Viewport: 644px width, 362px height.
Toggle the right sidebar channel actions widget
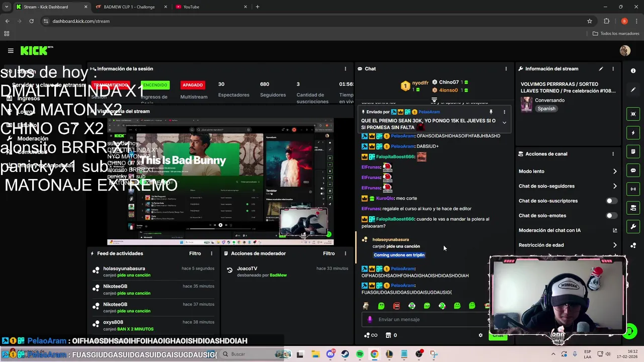click(633, 208)
